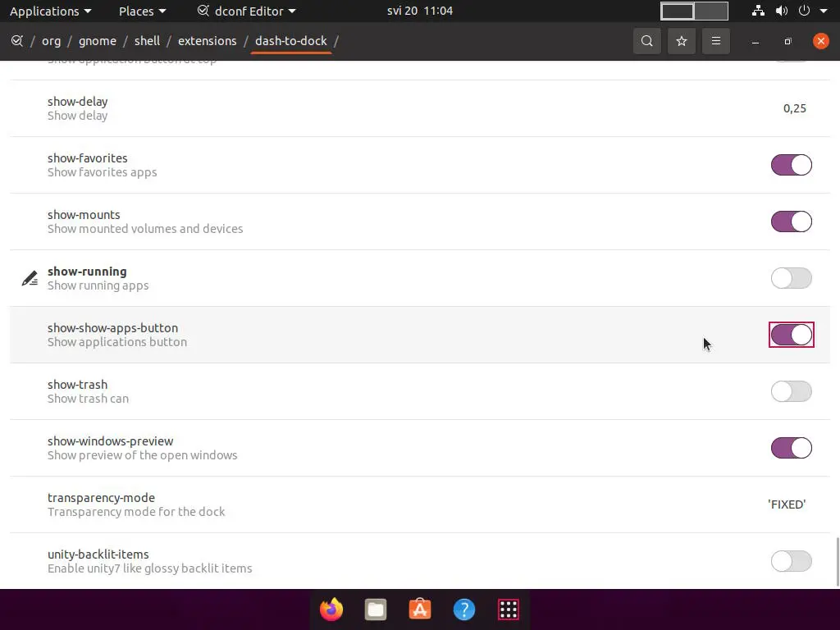Open Ubuntu Software from the dock
Viewport: 840px width, 630px height.
[x=420, y=609]
